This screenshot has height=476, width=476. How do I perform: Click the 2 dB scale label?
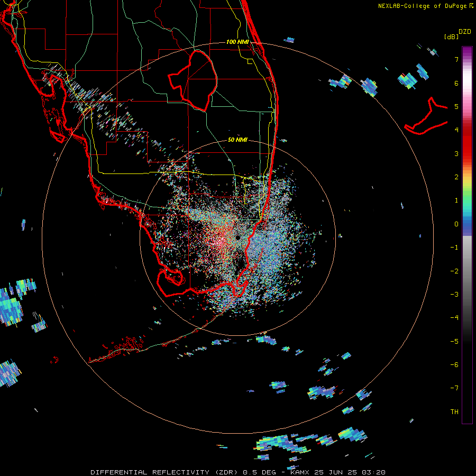tap(456, 177)
